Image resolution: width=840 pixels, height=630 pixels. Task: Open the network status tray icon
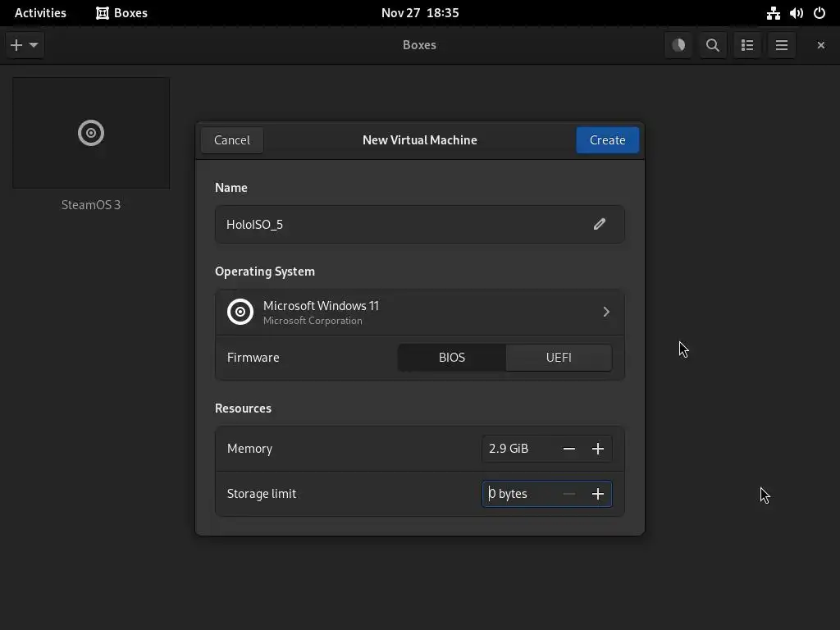[x=773, y=13]
